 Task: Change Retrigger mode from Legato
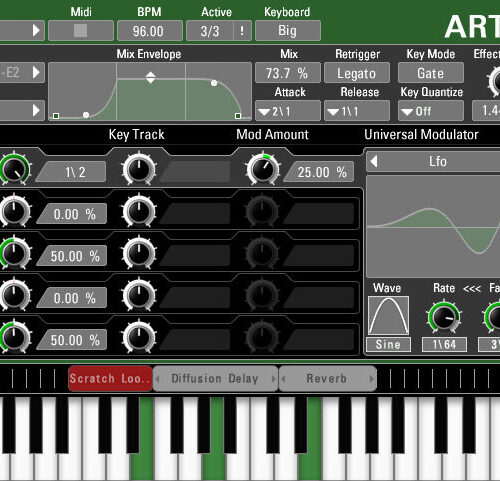coord(357,73)
